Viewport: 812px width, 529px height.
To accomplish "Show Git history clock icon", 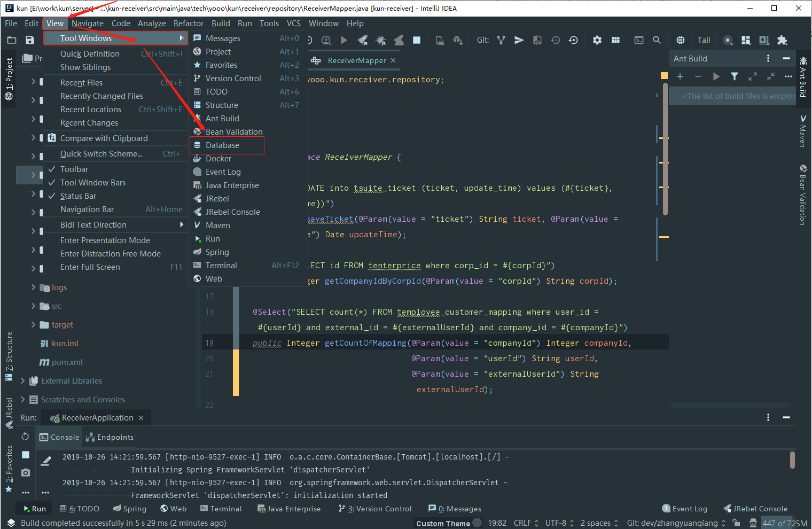I will pos(556,40).
